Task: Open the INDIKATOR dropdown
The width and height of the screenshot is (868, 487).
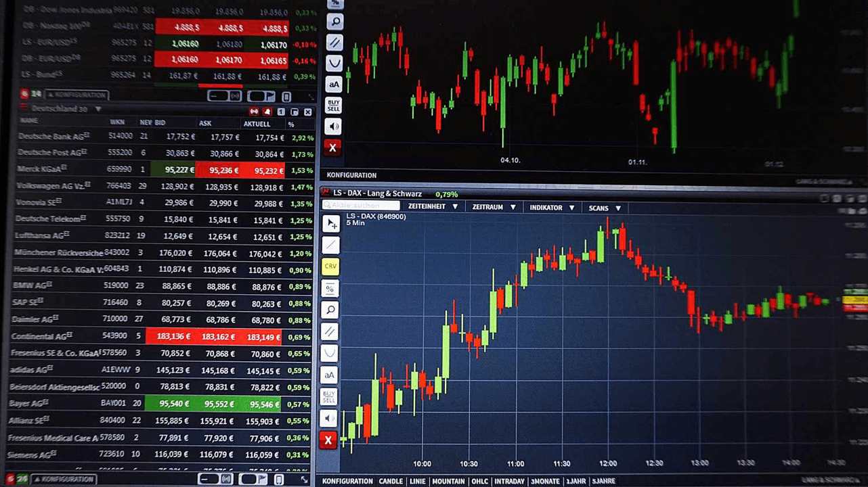Action: (552, 208)
